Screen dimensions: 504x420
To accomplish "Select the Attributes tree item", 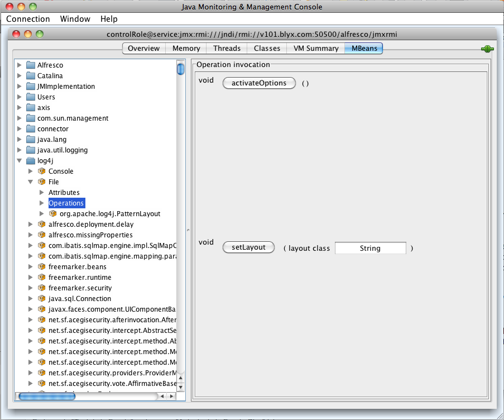I will (x=64, y=192).
